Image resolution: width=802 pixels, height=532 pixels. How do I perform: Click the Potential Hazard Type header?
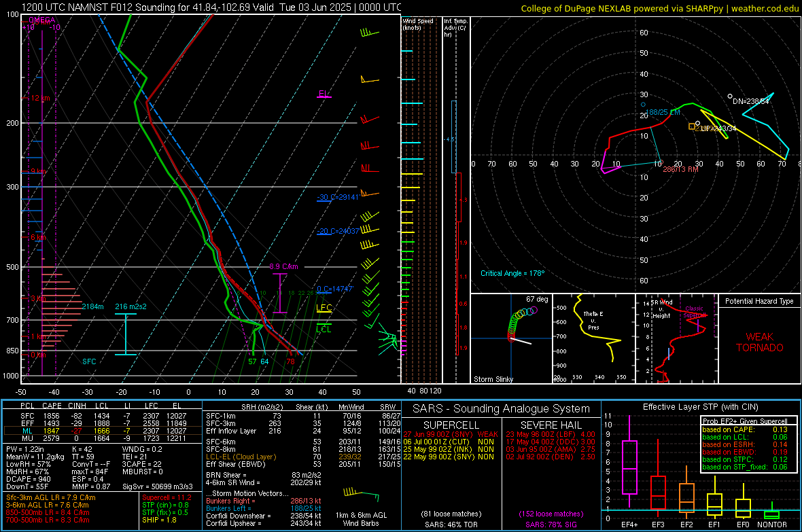point(759,301)
